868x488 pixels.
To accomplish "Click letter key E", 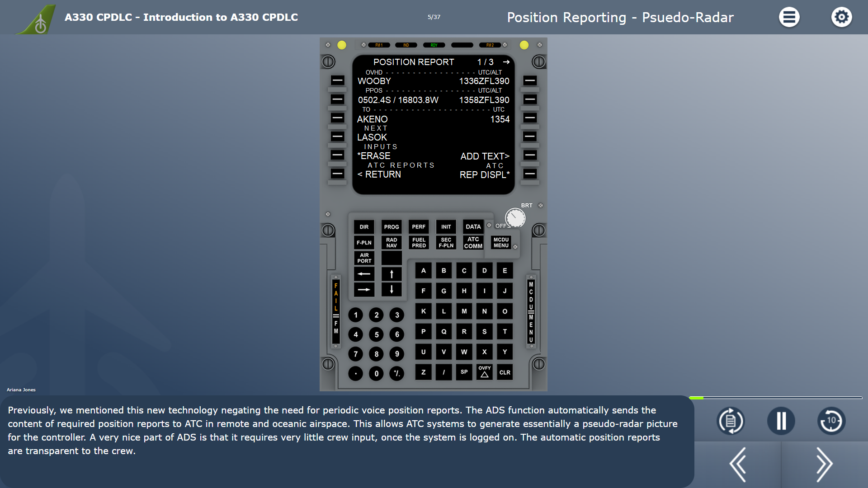I will tap(505, 271).
